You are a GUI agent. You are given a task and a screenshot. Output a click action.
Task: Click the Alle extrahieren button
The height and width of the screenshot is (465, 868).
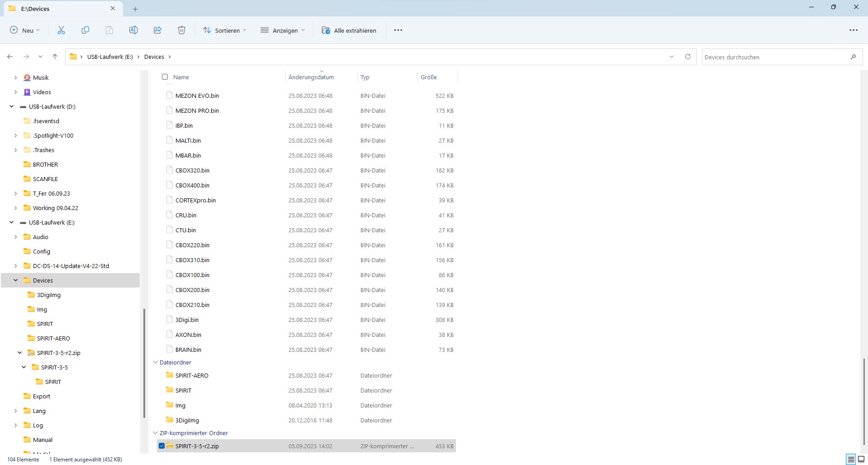click(349, 30)
